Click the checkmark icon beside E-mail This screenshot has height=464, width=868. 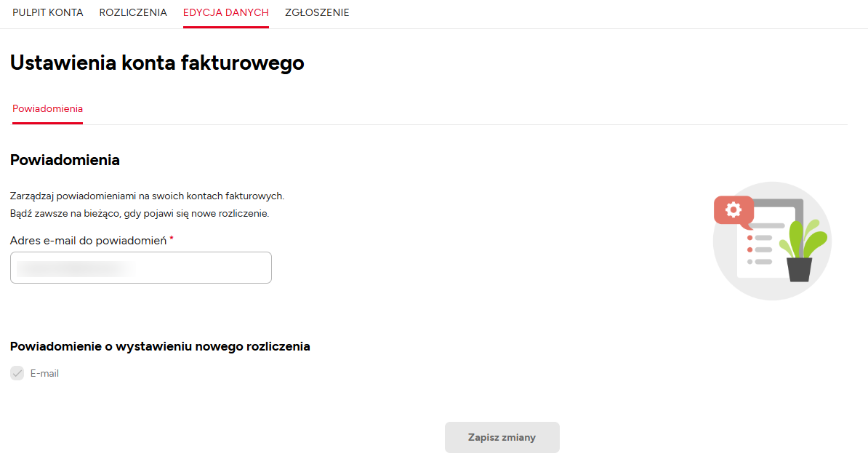17,373
